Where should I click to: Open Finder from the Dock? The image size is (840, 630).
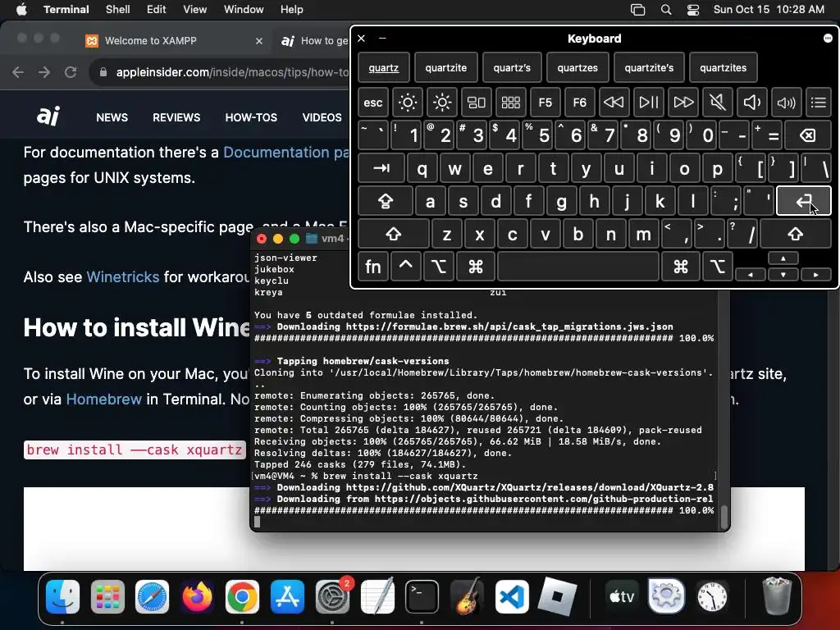point(62,596)
